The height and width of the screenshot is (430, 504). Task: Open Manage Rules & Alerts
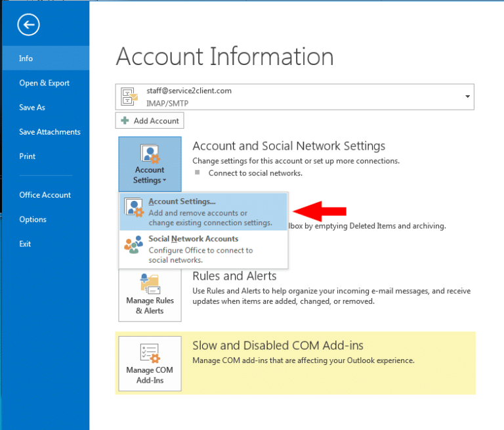click(x=150, y=295)
